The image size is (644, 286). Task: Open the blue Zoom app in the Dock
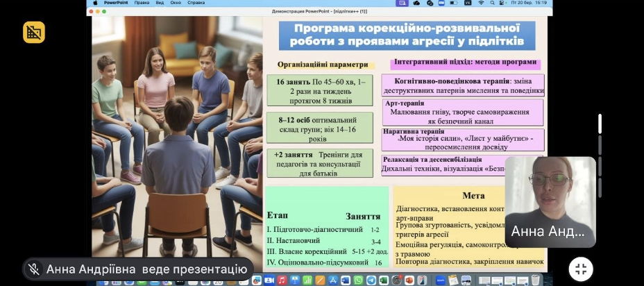coord(441,280)
